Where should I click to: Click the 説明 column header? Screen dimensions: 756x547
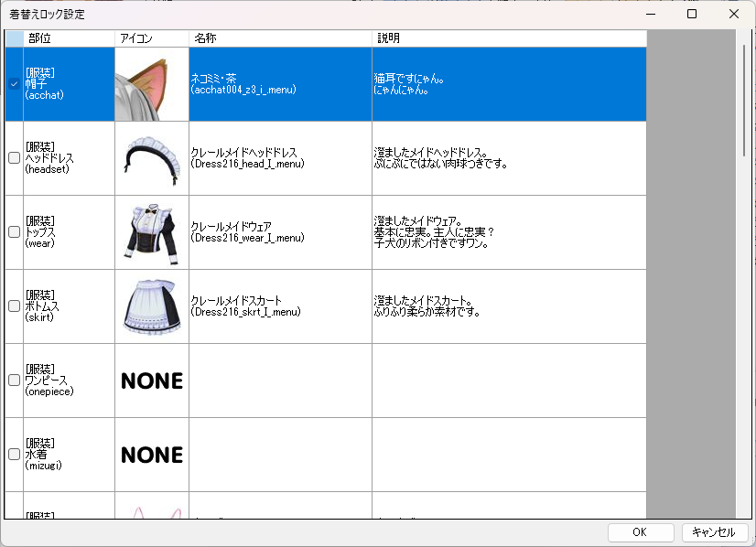point(508,38)
